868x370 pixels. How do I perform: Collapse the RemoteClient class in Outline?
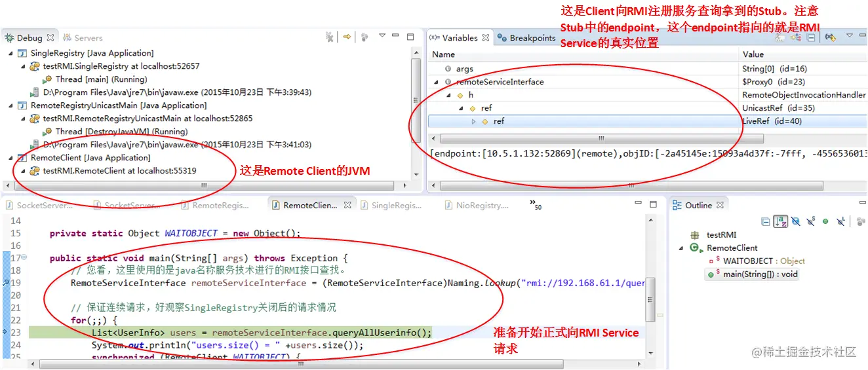(682, 248)
